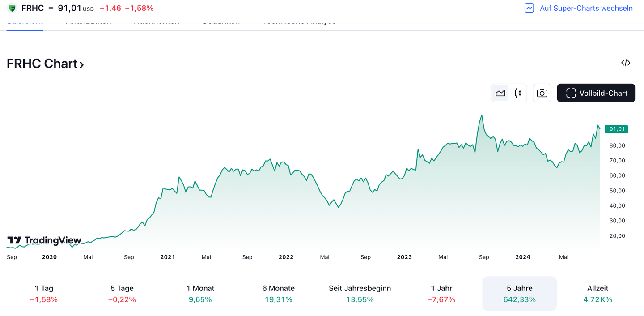Pick the Seit Jahresbeginn range

point(360,294)
